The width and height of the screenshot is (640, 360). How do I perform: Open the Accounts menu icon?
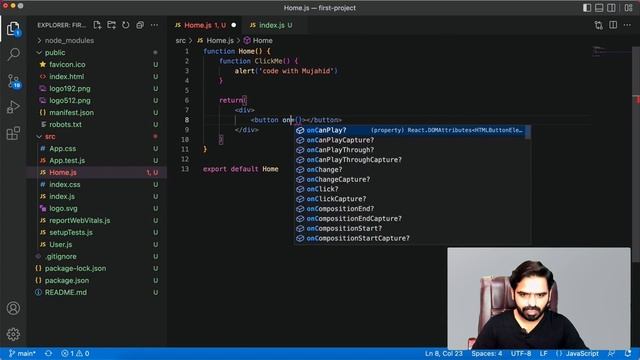(13, 308)
